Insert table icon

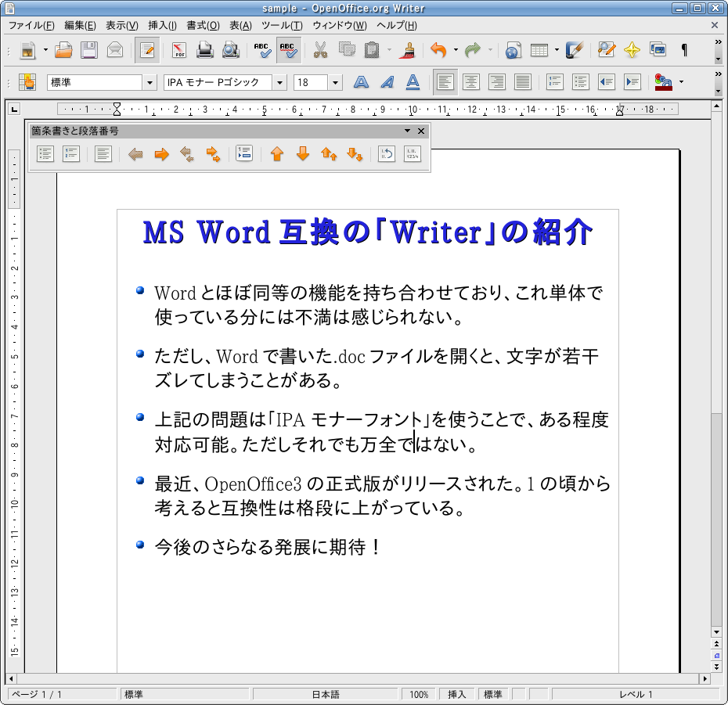click(x=539, y=49)
